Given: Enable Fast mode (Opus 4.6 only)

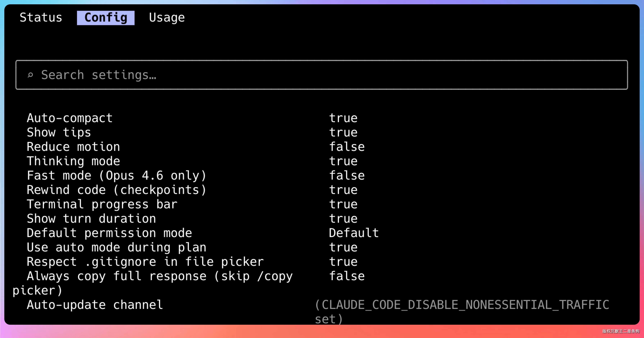Looking at the screenshot, I should point(346,175).
